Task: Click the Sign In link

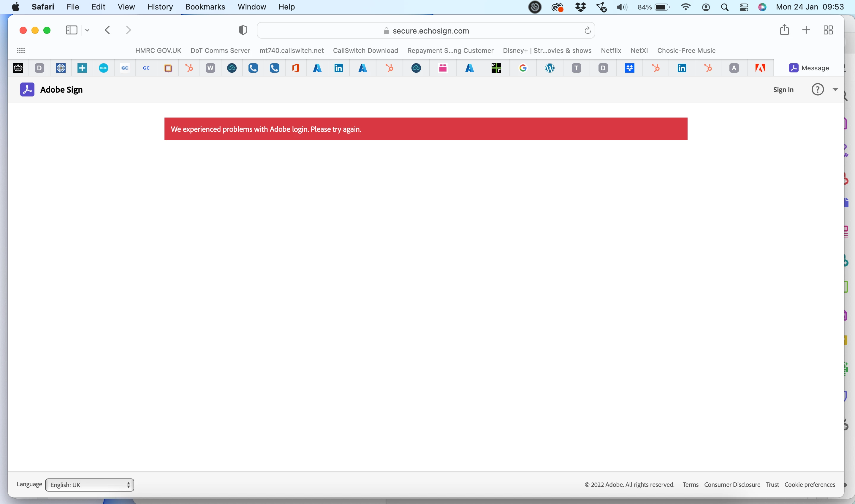Action: pos(783,90)
